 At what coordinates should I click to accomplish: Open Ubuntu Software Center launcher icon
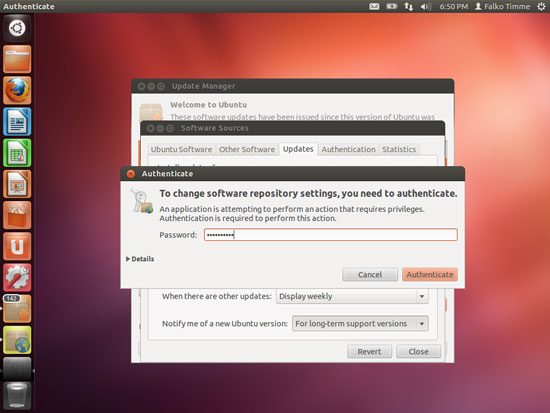pos(17,215)
